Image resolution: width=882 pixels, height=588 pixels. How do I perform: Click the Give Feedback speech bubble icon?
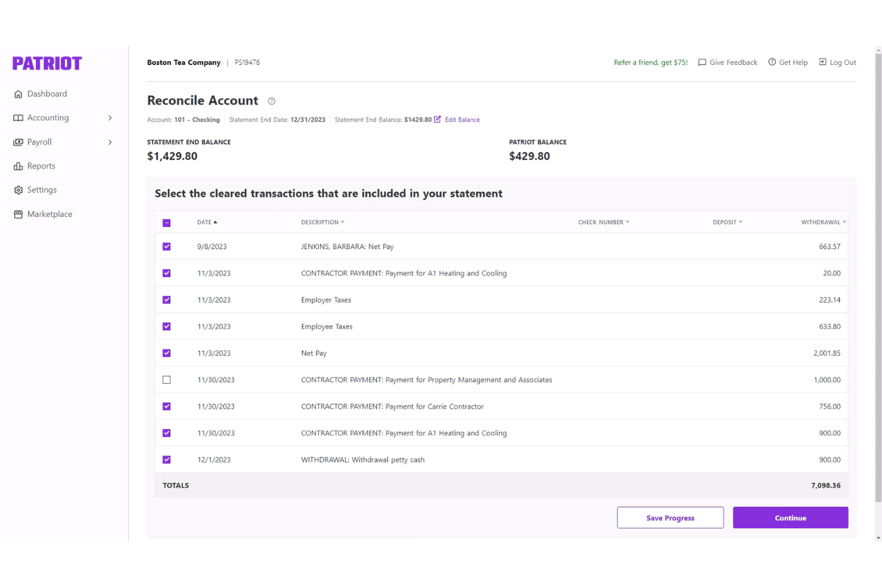[x=702, y=62]
